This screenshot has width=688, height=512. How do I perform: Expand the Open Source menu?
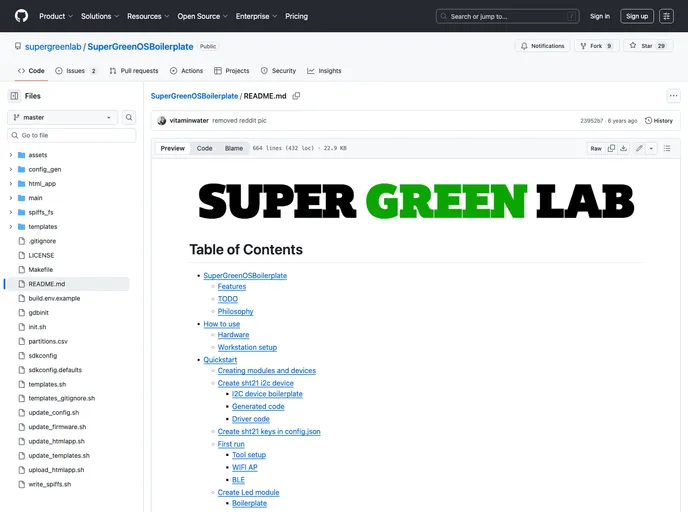(202, 16)
